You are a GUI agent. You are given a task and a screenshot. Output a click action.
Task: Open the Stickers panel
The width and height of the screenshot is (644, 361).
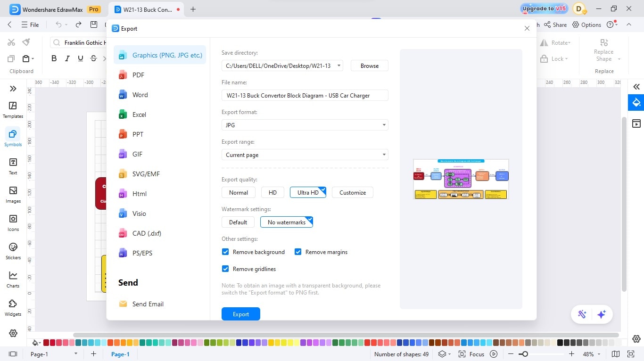tap(13, 250)
